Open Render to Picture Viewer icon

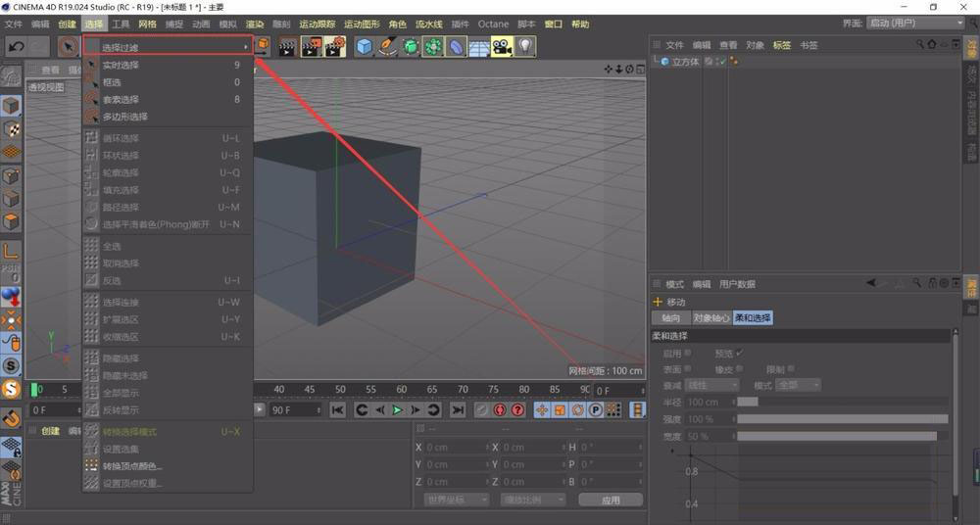[312, 47]
